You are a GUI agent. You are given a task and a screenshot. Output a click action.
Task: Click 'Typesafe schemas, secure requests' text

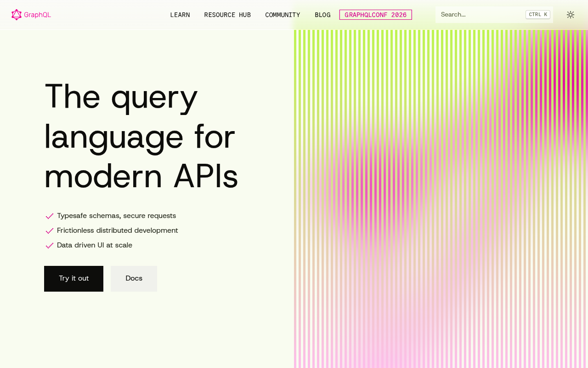[x=116, y=216]
